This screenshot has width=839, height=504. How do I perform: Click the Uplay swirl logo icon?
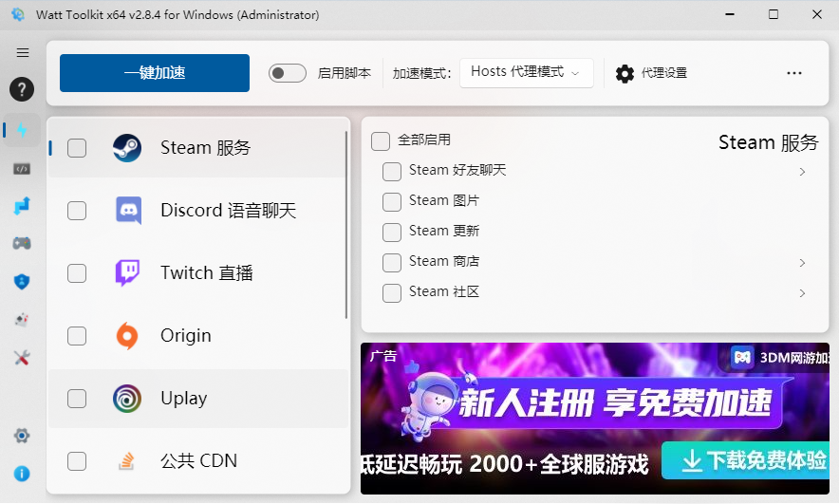click(127, 399)
